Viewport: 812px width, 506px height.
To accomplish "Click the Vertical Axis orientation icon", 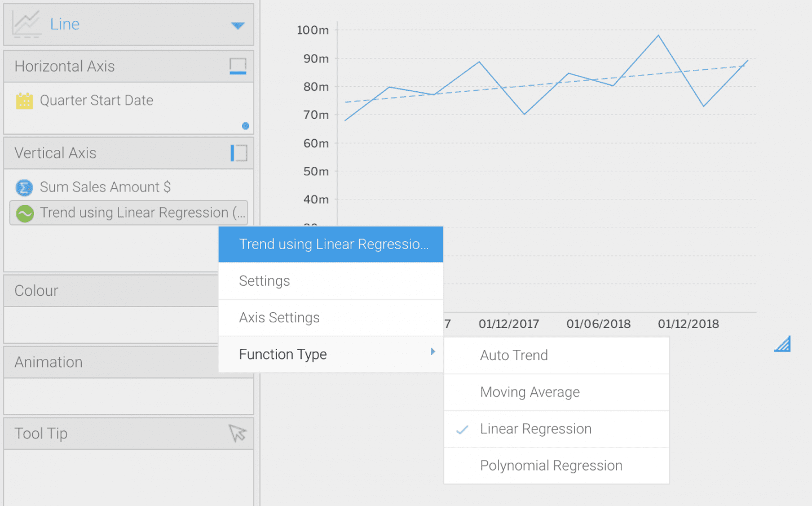I will pyautogui.click(x=238, y=153).
